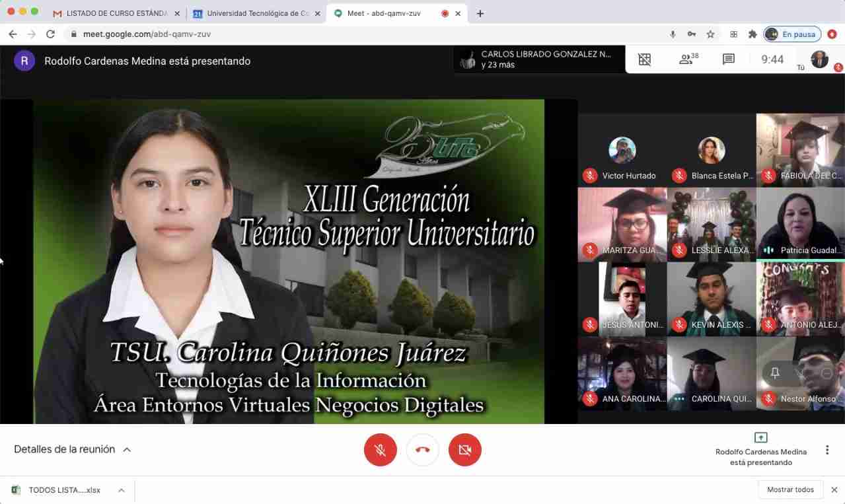Screen dimensions: 845x504
Task: Open the En pausa profile menu
Action: (792, 34)
